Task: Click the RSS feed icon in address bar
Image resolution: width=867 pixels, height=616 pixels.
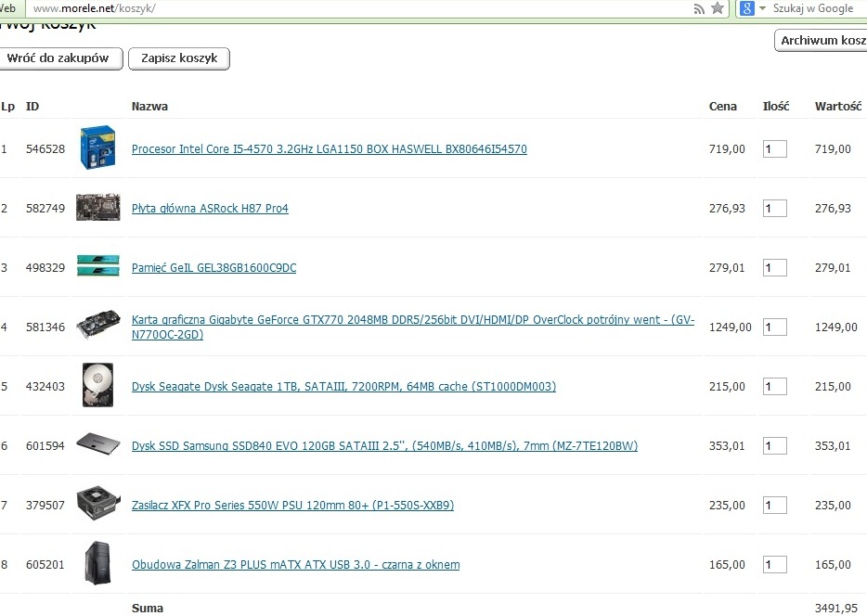Action: tap(700, 9)
